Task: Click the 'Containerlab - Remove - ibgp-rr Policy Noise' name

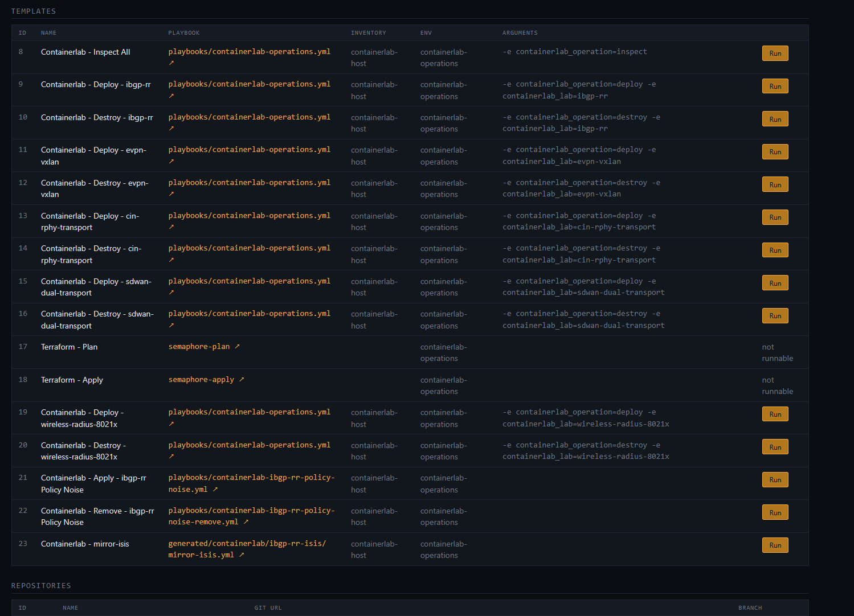Action: point(97,516)
